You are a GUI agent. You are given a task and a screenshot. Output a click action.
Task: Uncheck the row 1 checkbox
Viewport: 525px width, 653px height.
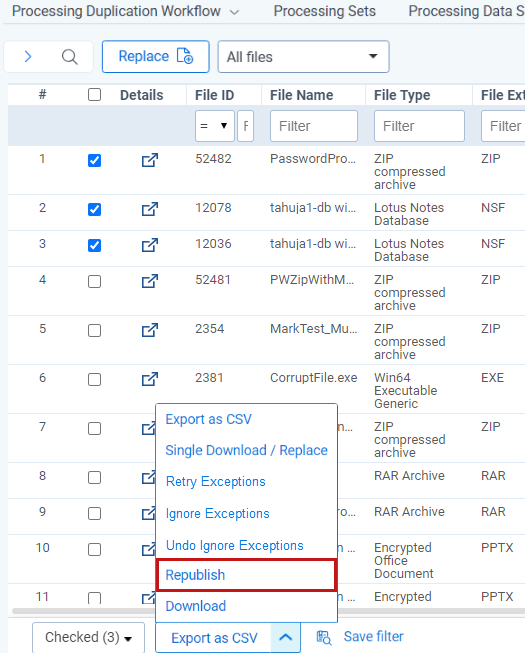pos(95,160)
